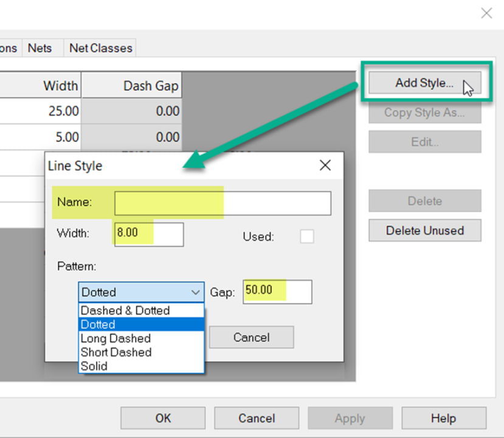Switch to the Net Classes tab
504x438 pixels.
click(100, 47)
